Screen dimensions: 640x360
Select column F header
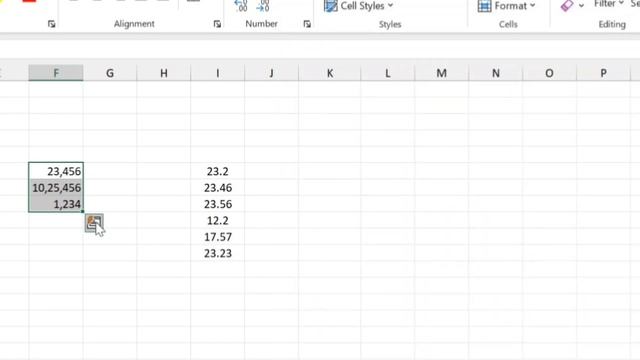[56, 73]
